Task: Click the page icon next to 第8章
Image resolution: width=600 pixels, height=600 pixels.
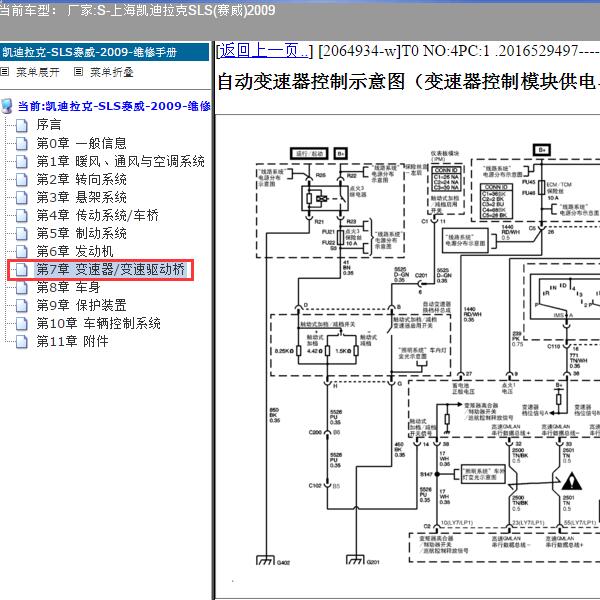Action: coord(22,287)
